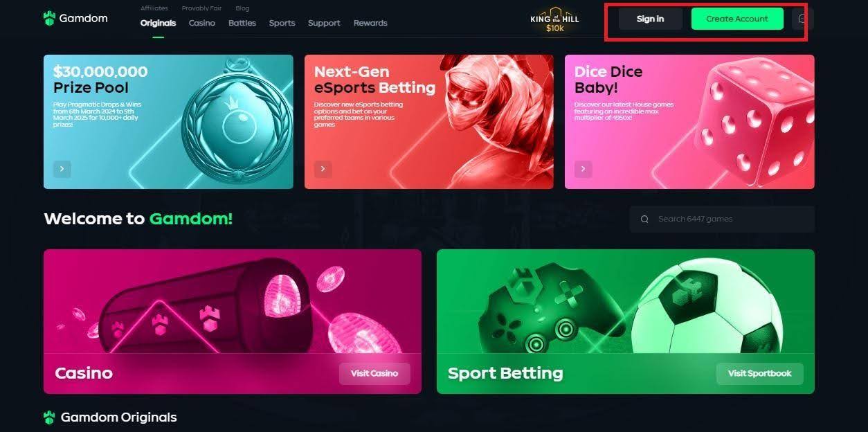Click the Visit Sportbook button
Viewport: 868px width, 432px height.
(759, 373)
